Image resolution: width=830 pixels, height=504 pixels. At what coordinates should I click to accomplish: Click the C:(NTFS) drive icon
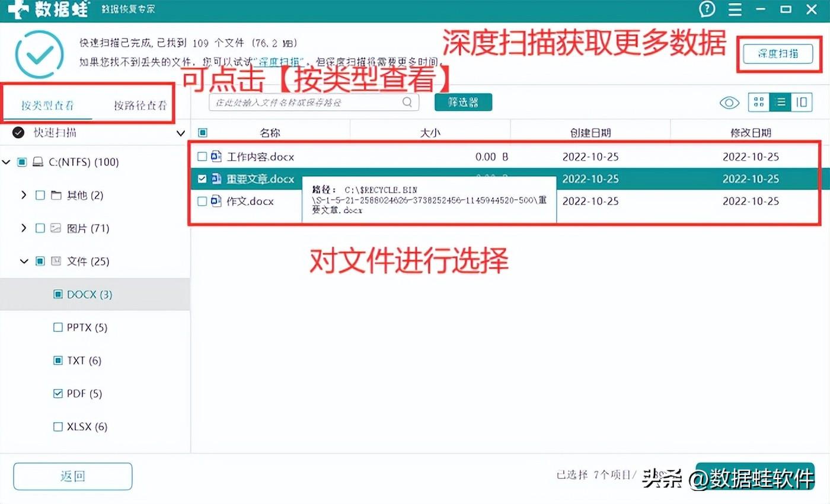click(38, 162)
